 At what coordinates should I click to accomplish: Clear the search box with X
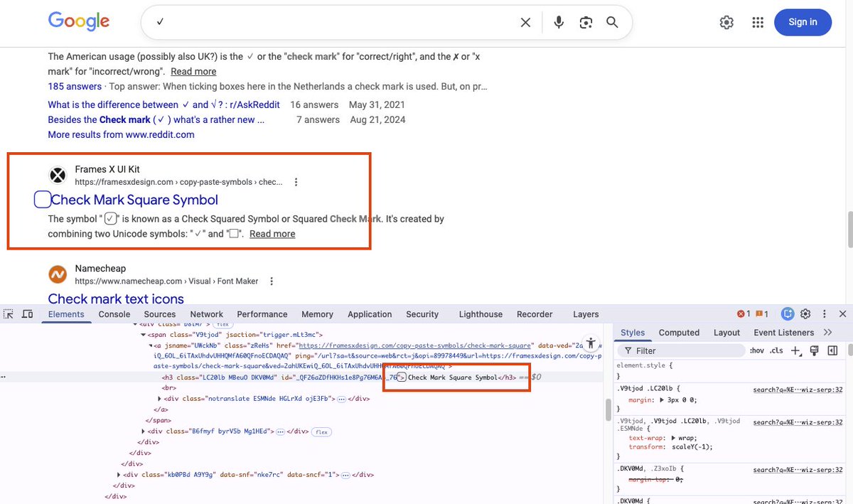pos(525,23)
